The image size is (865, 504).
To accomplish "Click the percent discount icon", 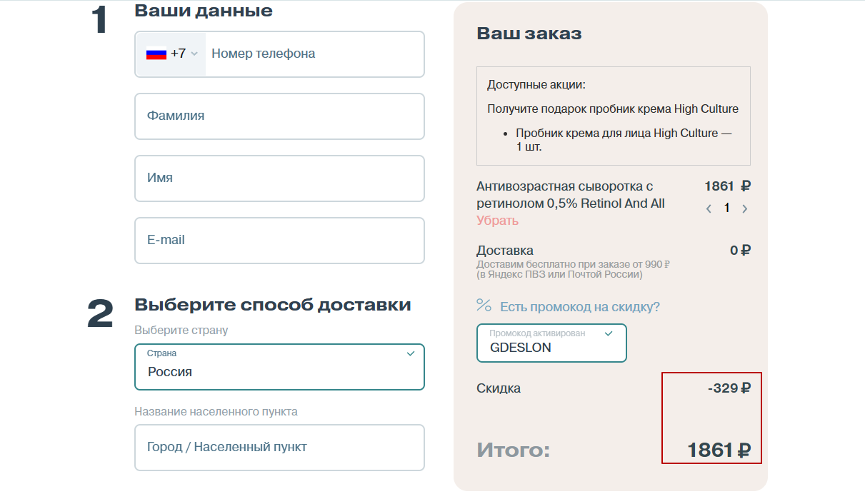I will 484,306.
